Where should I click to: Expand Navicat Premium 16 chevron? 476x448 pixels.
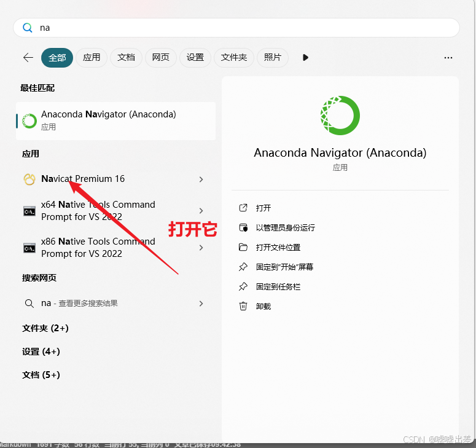pyautogui.click(x=201, y=179)
